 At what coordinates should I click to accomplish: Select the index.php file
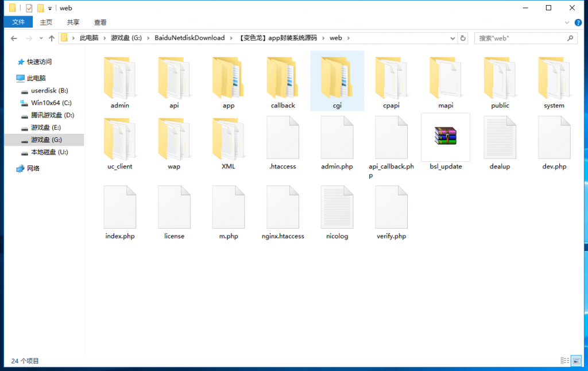119,210
